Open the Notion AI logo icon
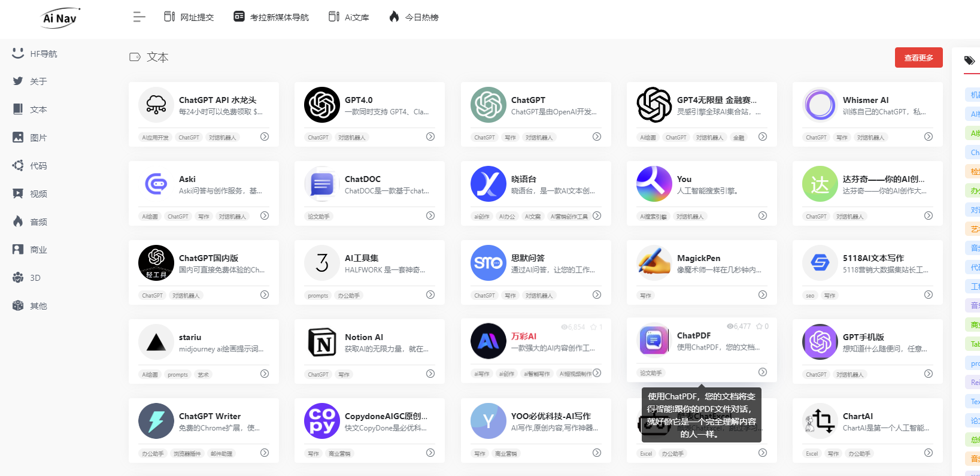 322,342
